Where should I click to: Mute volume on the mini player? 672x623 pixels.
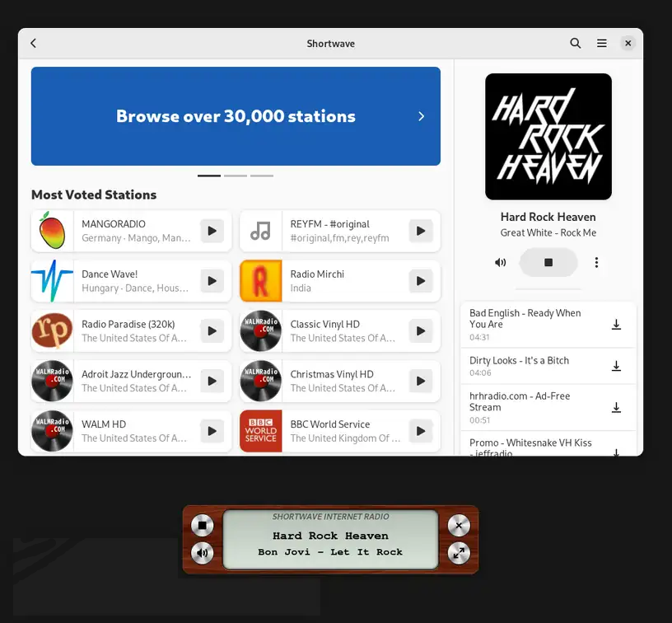(x=202, y=552)
